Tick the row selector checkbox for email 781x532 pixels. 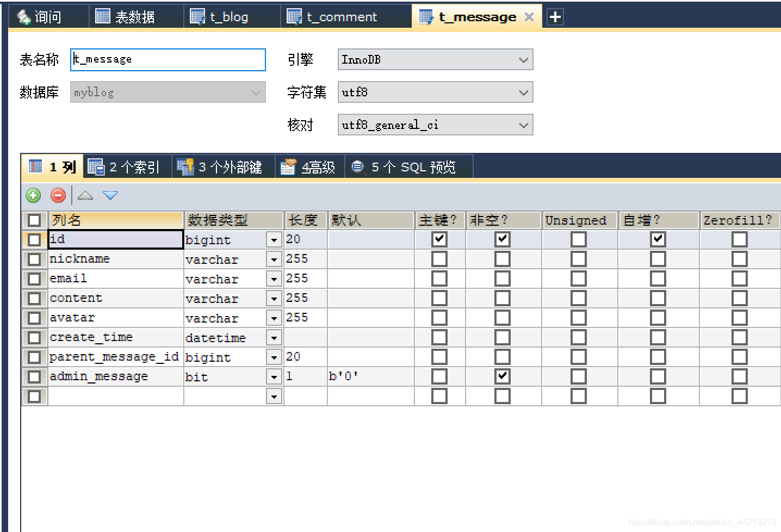coord(34,279)
